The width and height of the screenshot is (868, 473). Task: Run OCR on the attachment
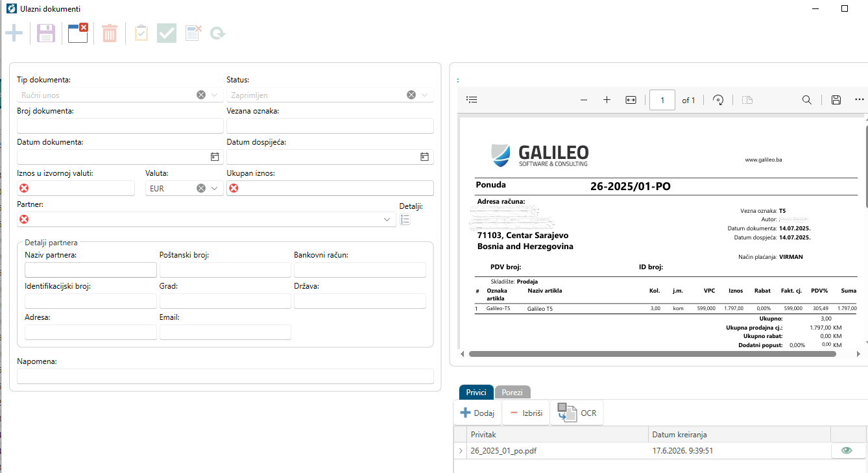point(577,413)
